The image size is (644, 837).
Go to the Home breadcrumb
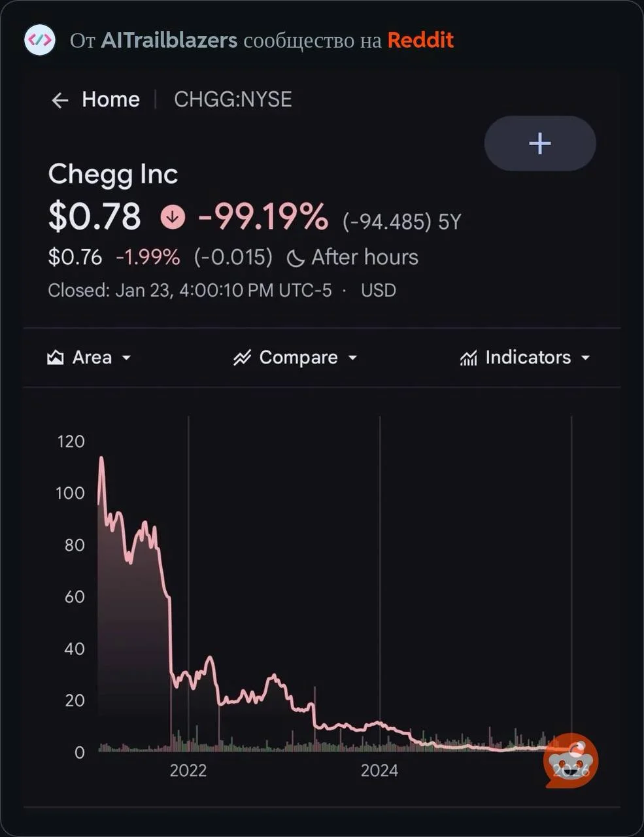coord(110,99)
